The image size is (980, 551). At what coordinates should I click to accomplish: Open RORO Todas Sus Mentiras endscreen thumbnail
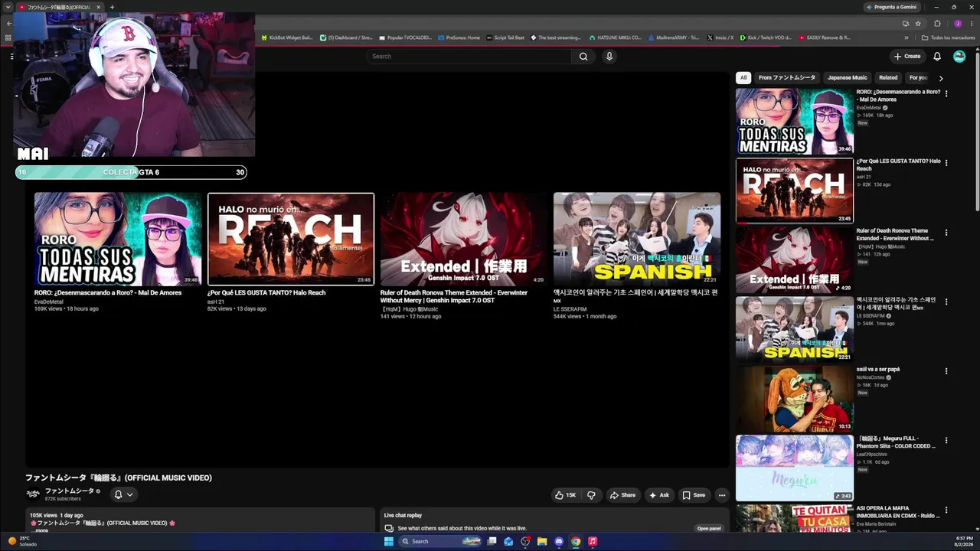point(118,240)
